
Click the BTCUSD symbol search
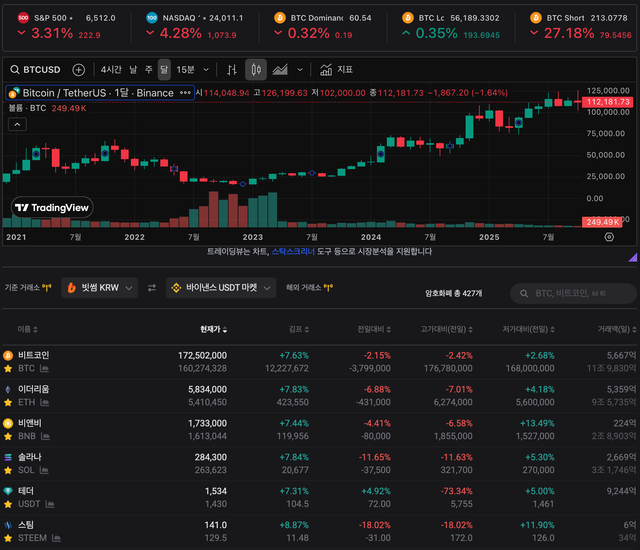pyautogui.click(x=36, y=70)
